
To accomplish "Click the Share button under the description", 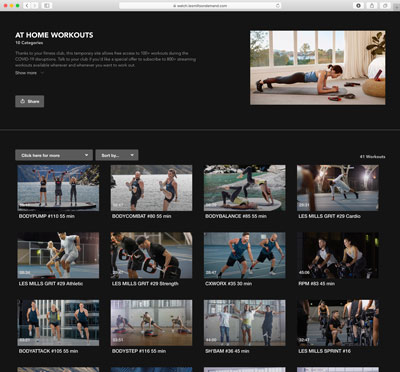I will pyautogui.click(x=30, y=101).
